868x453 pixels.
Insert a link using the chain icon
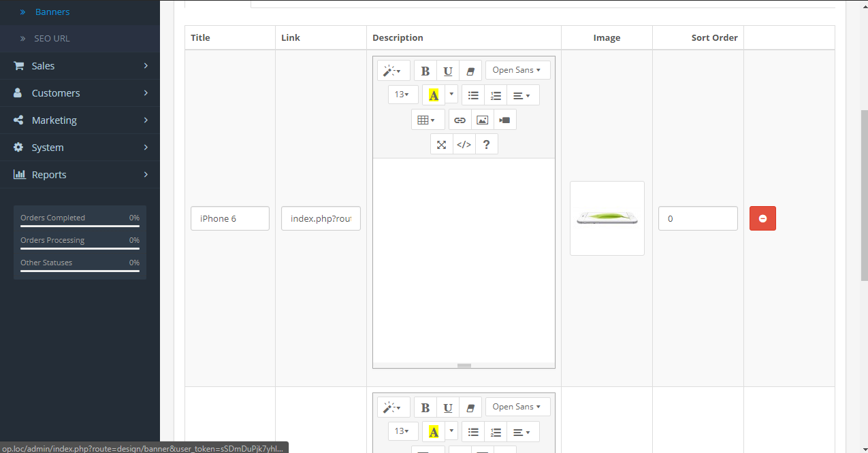pos(460,120)
